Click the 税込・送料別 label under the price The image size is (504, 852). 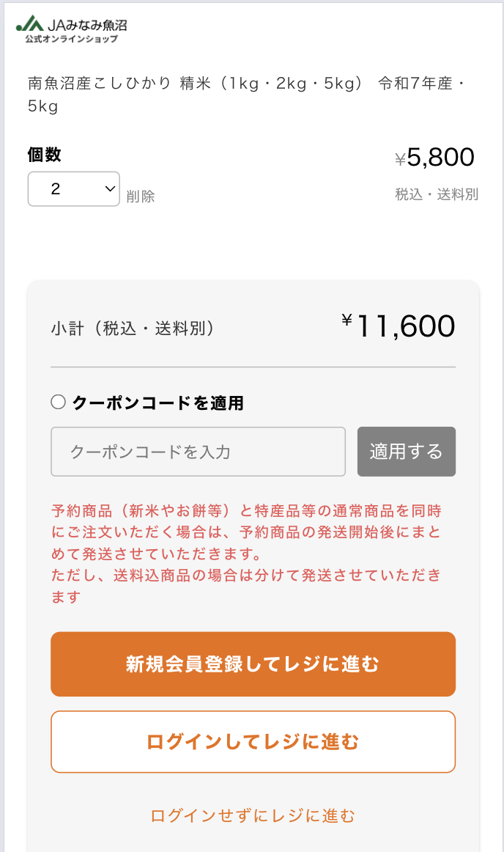[436, 194]
